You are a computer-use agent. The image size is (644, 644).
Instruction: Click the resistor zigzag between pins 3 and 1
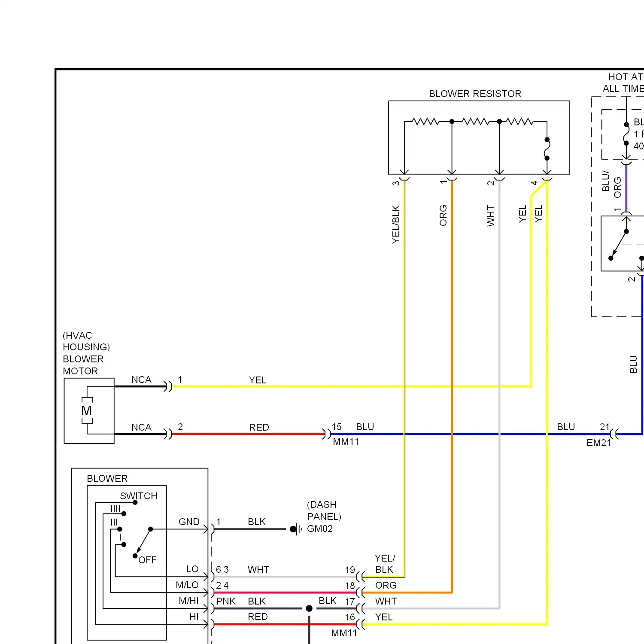click(425, 122)
